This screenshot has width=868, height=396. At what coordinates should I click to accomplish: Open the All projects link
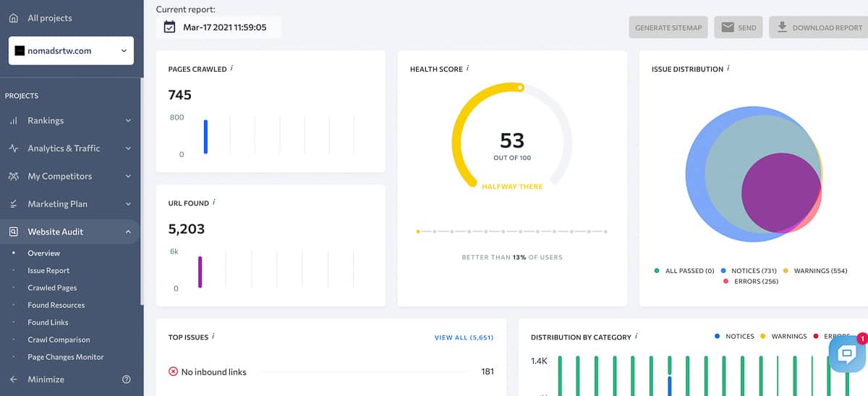(50, 18)
